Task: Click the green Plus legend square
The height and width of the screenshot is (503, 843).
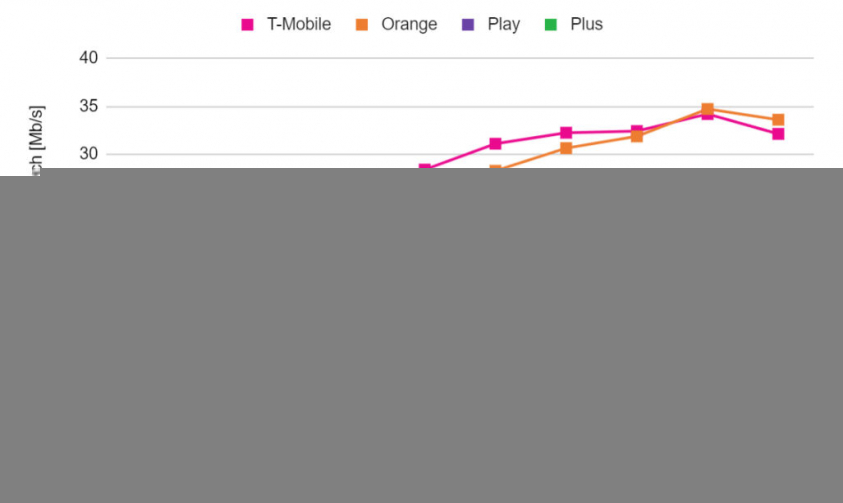Action: (x=550, y=25)
